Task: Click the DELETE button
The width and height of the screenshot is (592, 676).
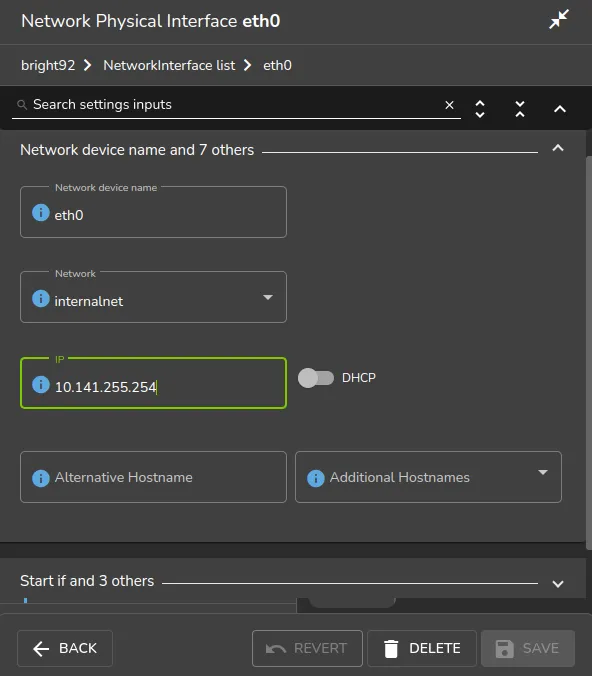Action: click(x=422, y=648)
